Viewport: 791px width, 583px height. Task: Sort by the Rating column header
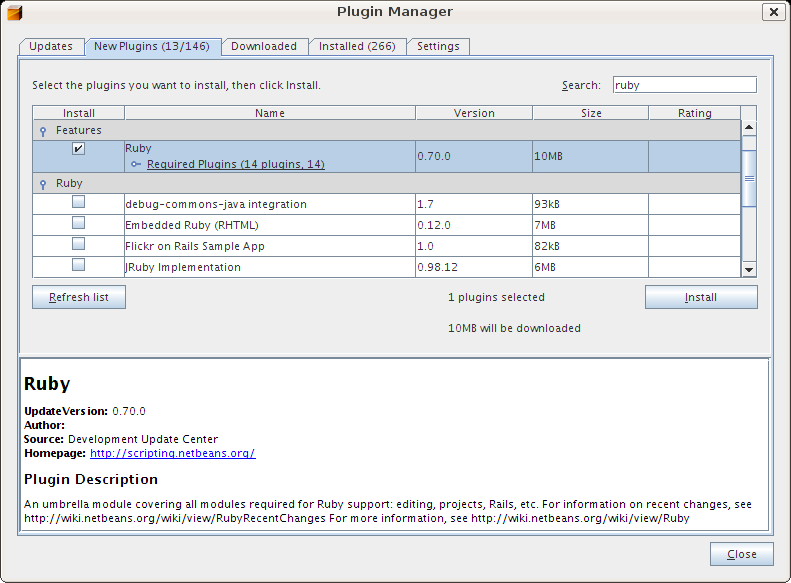pos(695,113)
